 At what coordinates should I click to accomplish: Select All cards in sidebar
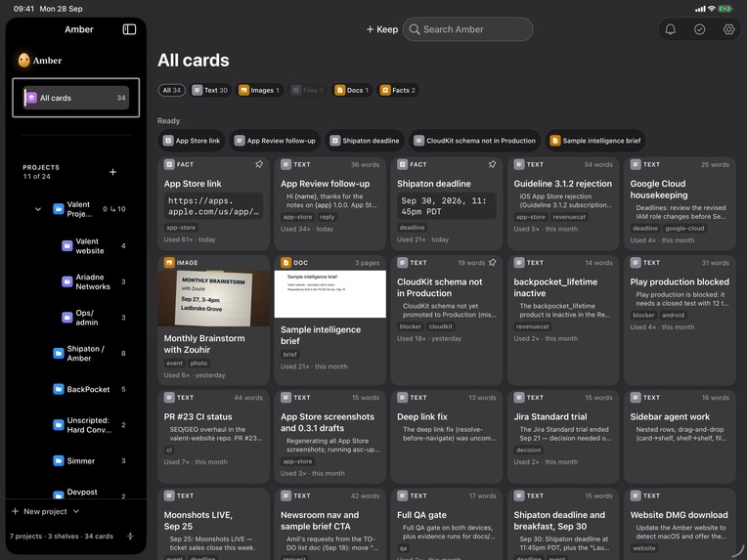pyautogui.click(x=76, y=98)
